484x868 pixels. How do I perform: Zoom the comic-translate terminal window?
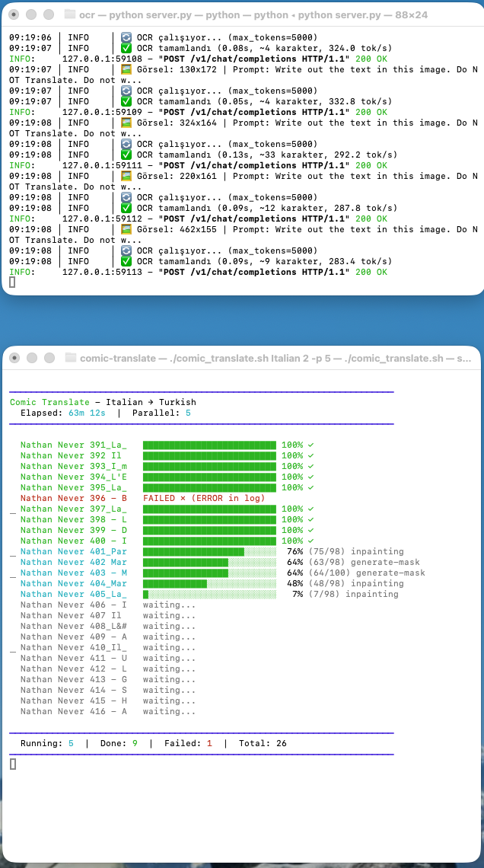pyautogui.click(x=49, y=358)
